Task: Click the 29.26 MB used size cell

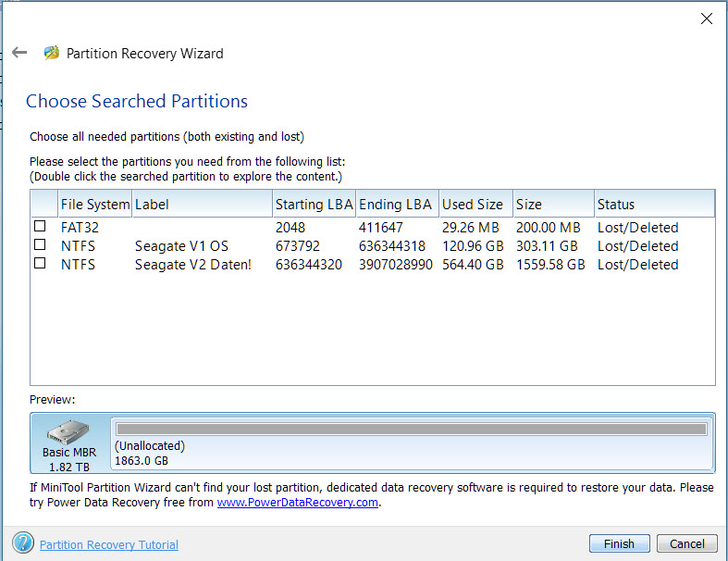Action: click(x=471, y=228)
